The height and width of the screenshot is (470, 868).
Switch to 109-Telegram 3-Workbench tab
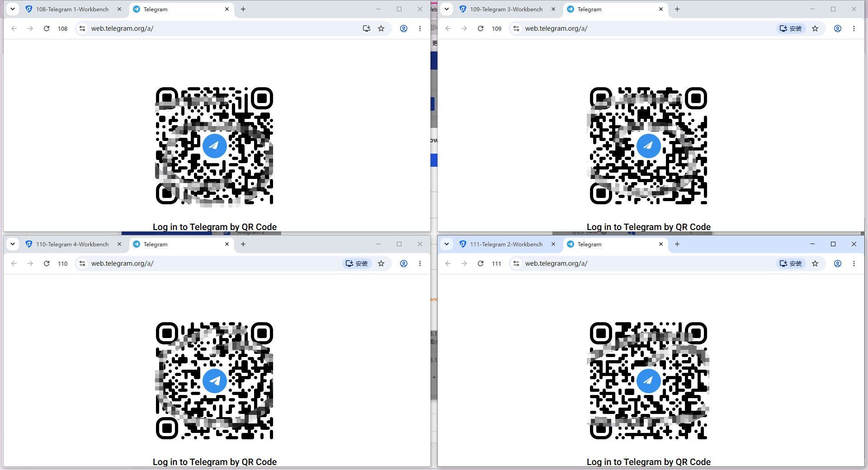506,9
